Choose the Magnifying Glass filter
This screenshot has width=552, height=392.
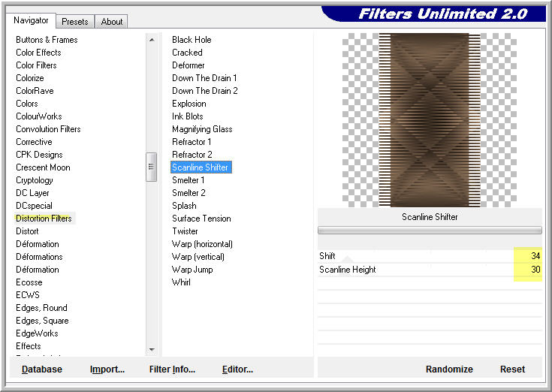click(202, 129)
